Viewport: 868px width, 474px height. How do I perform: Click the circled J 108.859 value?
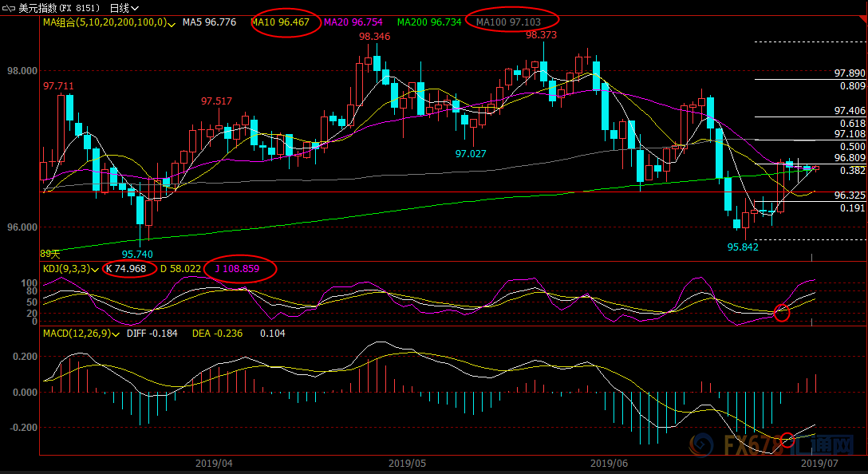(240, 269)
